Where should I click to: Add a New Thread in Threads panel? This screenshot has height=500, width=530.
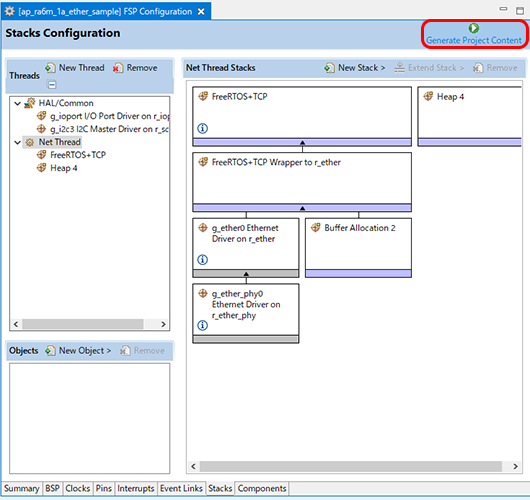pyautogui.click(x=75, y=68)
